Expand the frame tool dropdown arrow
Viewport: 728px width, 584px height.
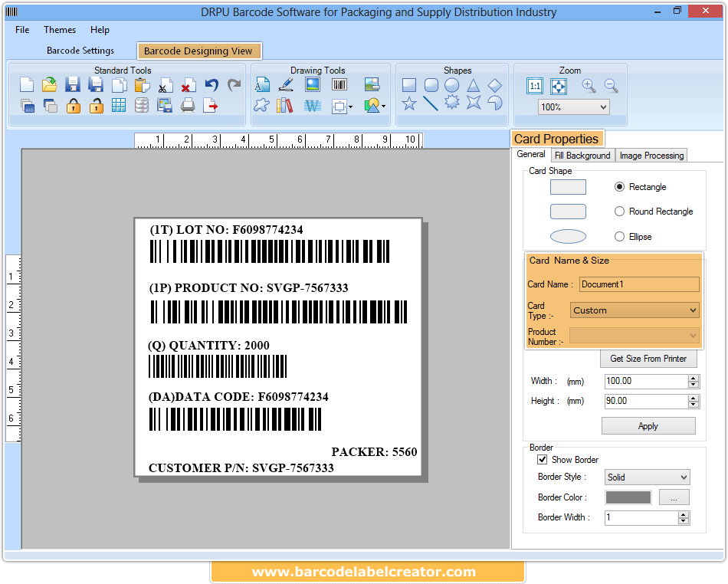coord(350,107)
